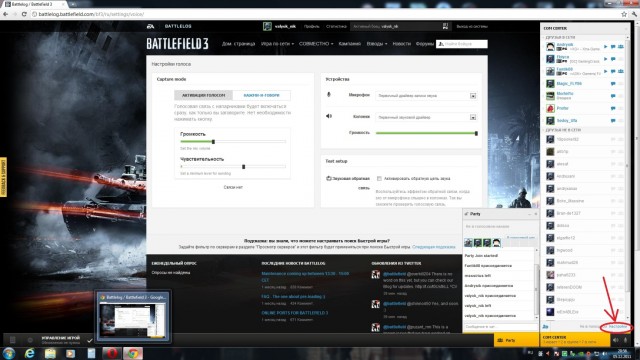This screenshot has height=360, width=640.
Task: Open chat with Protor
Action: [x=613, y=109]
